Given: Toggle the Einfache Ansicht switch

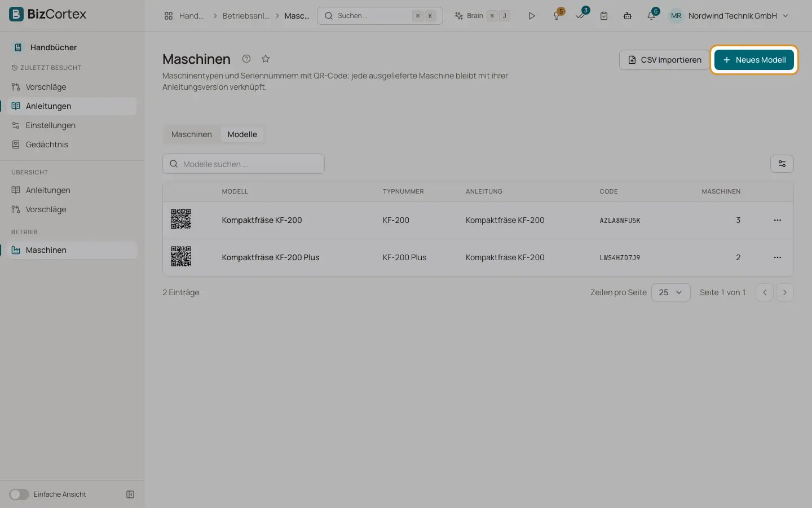Looking at the screenshot, I should point(19,494).
